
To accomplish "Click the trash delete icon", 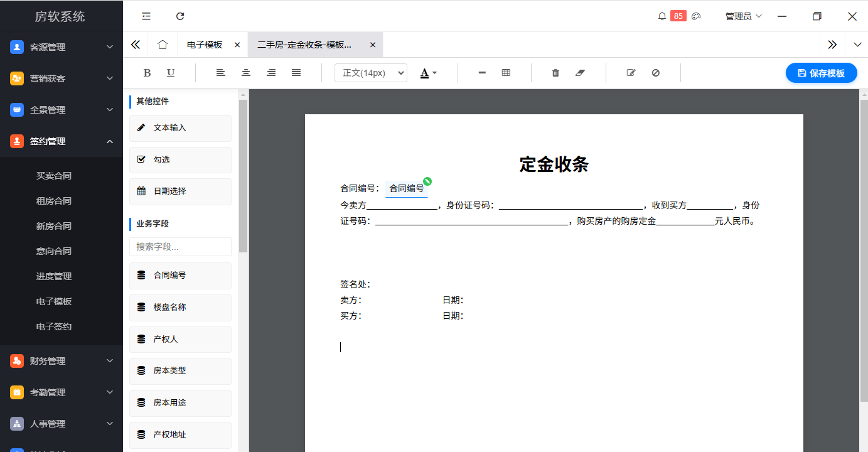I will click(x=555, y=73).
